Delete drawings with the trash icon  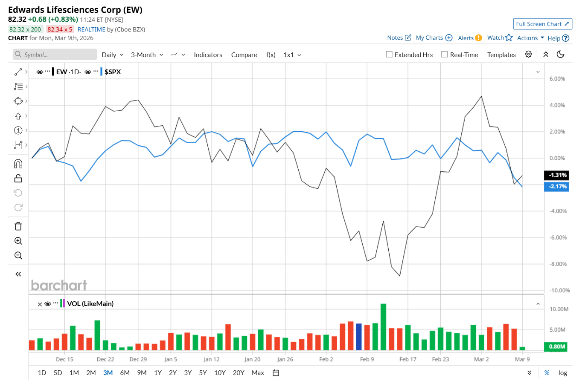(x=18, y=226)
